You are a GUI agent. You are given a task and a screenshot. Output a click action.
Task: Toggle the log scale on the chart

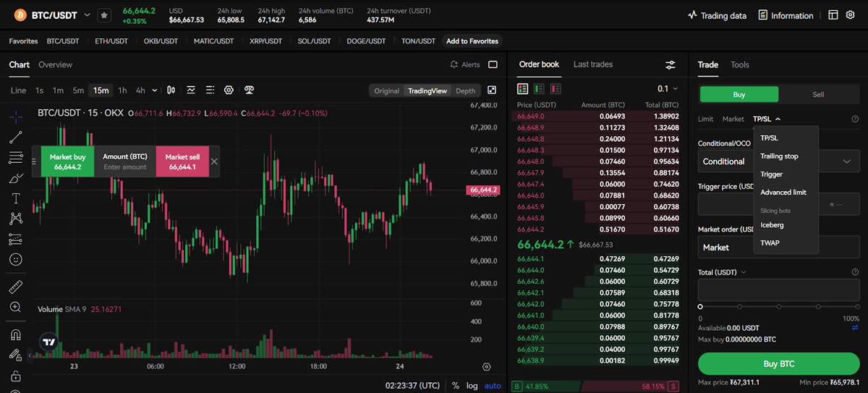click(x=472, y=386)
